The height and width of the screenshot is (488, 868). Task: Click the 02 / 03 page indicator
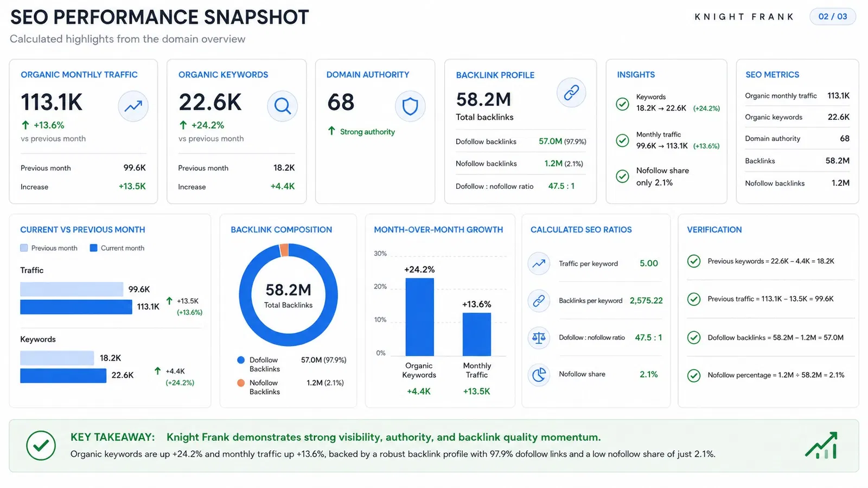833,17
